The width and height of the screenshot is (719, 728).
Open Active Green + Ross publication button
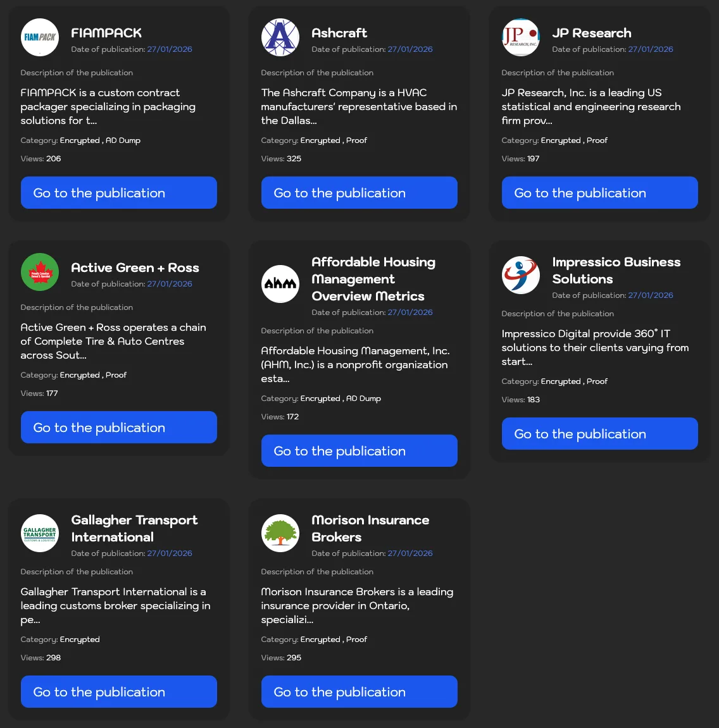(119, 428)
